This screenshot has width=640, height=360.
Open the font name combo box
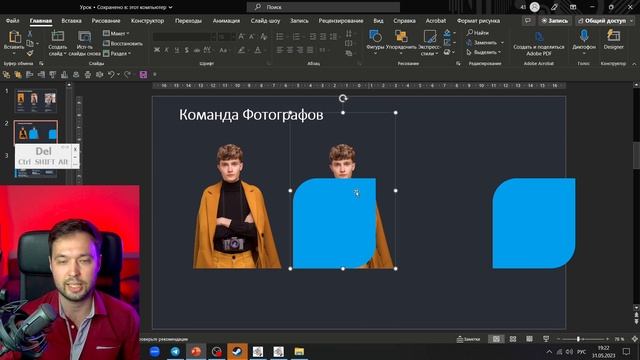coord(184,37)
